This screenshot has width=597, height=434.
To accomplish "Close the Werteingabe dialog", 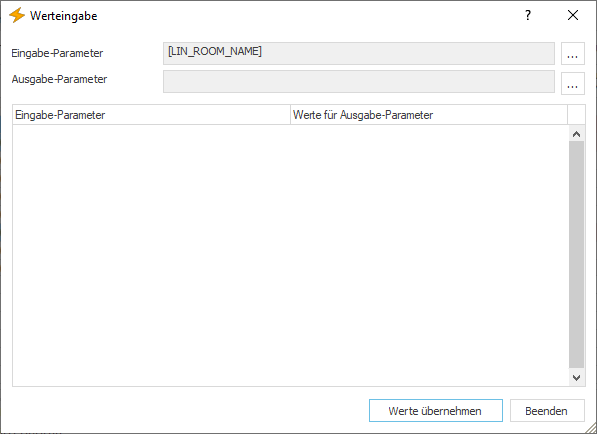I will click(573, 16).
